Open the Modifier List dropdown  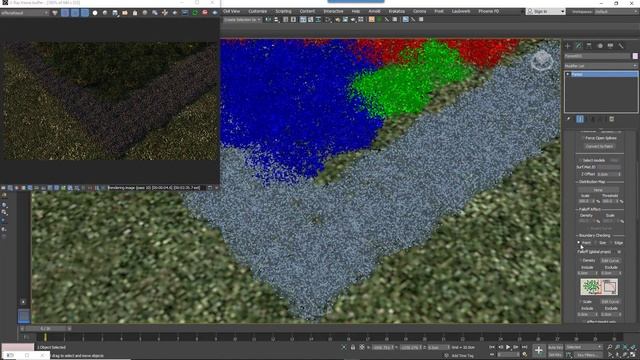(x=600, y=66)
